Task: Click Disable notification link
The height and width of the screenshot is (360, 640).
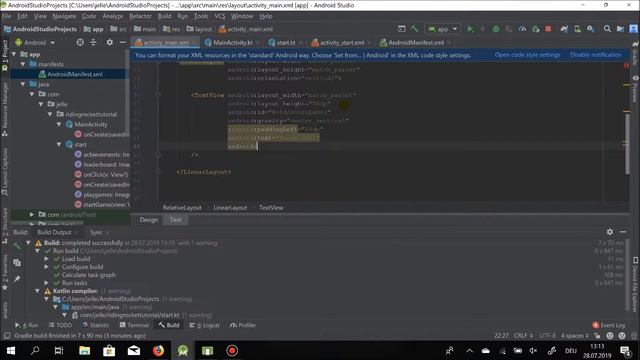Action: pyautogui.click(x=596, y=55)
